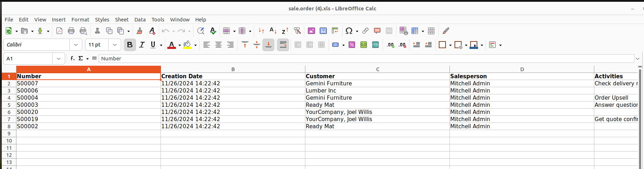
Task: Click the Redo arrow icon
Action: [181, 31]
